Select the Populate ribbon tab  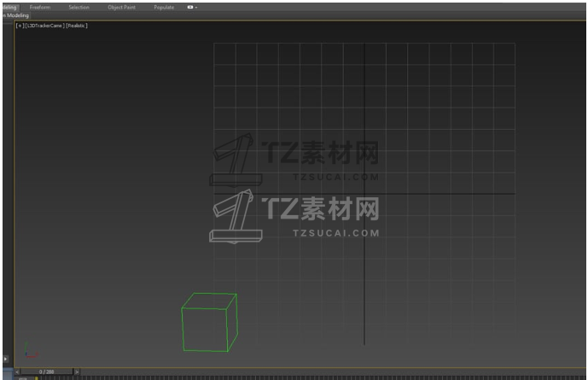click(164, 7)
